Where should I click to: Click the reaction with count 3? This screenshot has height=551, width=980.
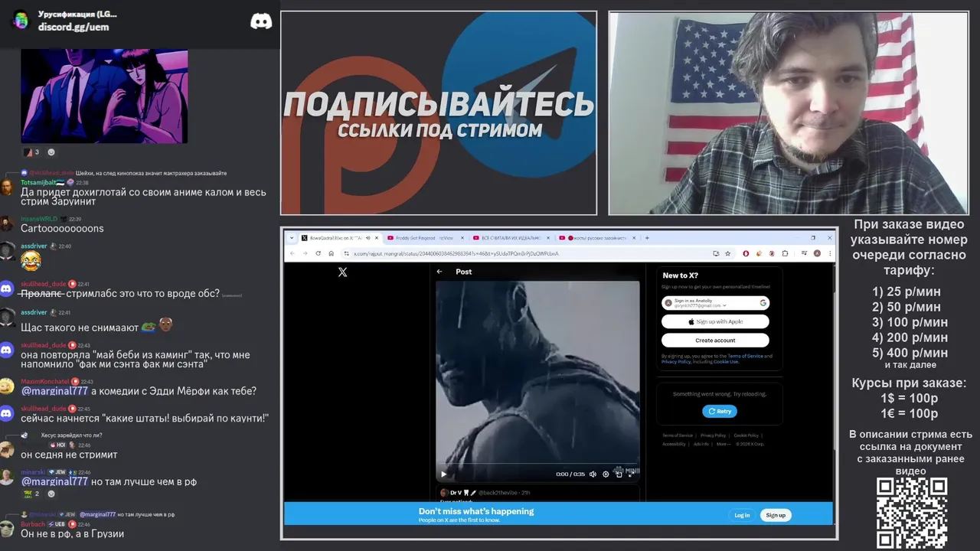(x=31, y=152)
